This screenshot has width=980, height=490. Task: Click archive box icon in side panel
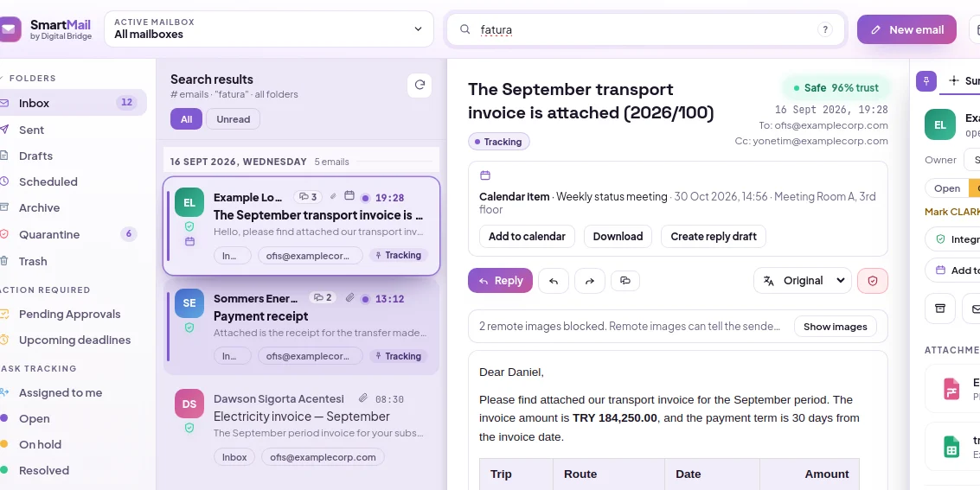click(x=940, y=309)
